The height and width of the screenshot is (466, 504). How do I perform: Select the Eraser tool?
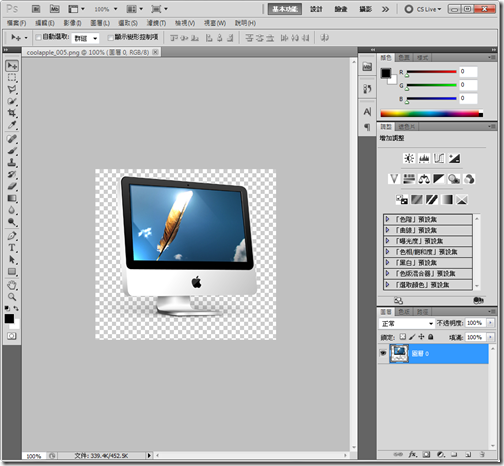coord(12,186)
